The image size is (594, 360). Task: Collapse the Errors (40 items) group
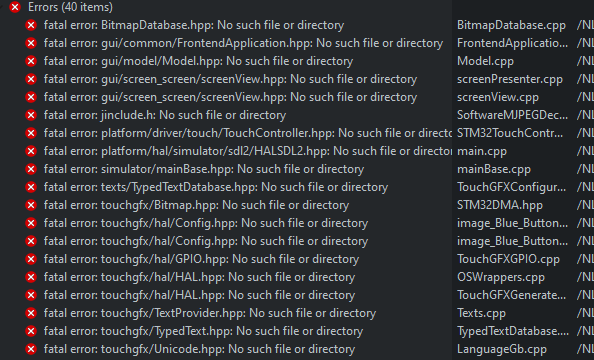point(2,7)
